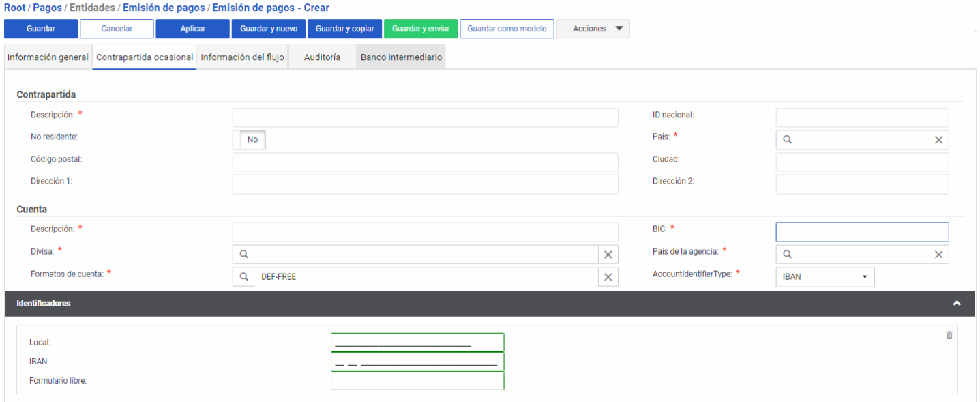Open the AccountIdentifierType dropdown
This screenshot has width=980, height=402.
click(825, 277)
